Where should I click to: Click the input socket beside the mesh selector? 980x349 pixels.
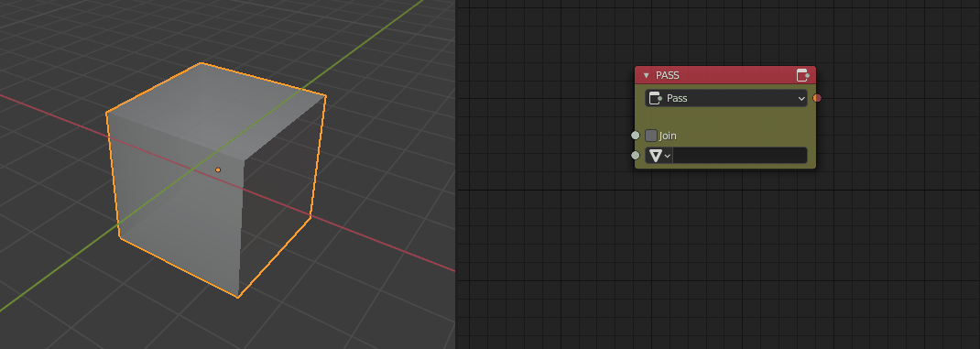pyautogui.click(x=636, y=156)
